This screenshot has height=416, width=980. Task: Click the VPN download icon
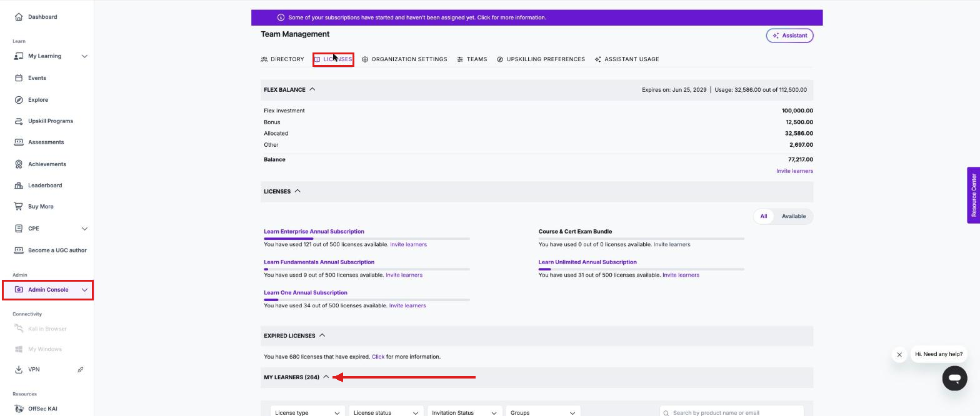click(19, 370)
